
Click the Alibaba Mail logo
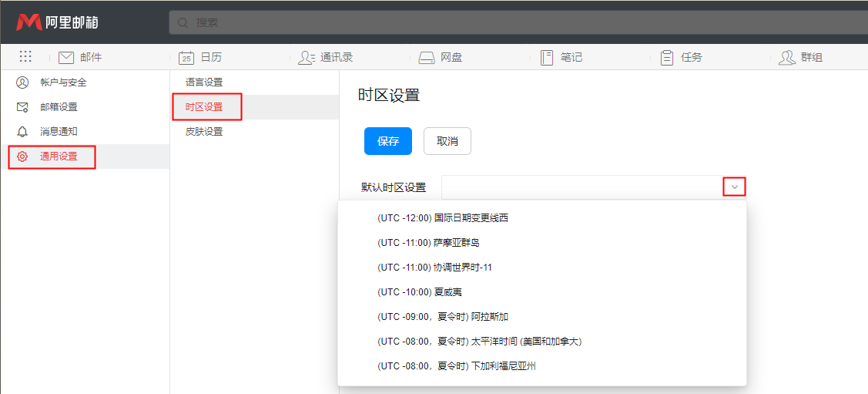pyautogui.click(x=57, y=22)
